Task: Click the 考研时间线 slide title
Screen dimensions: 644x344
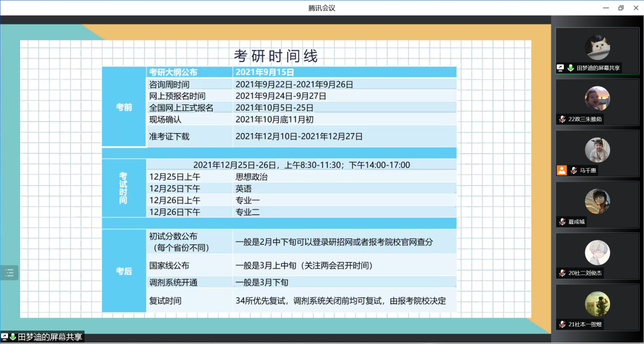Action: tap(275, 56)
